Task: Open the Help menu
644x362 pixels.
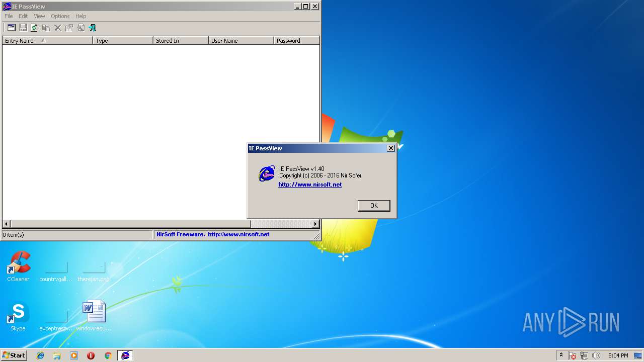Action: pos(80,16)
